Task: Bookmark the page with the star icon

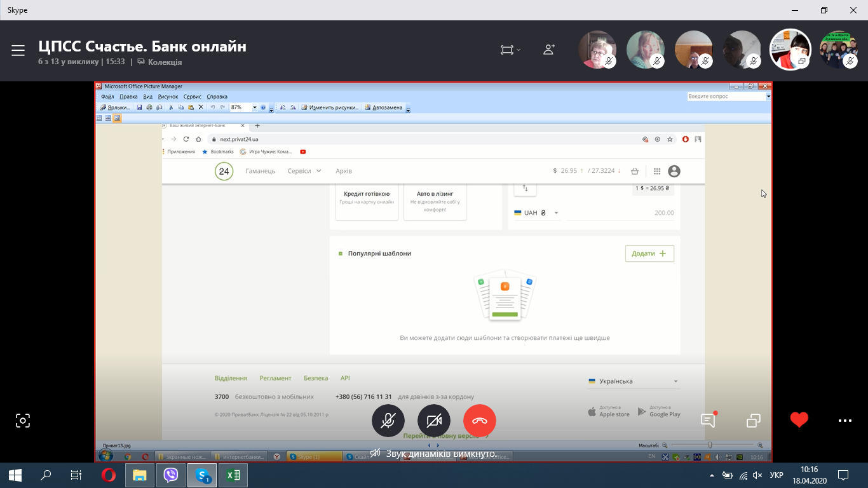Action: tap(670, 139)
